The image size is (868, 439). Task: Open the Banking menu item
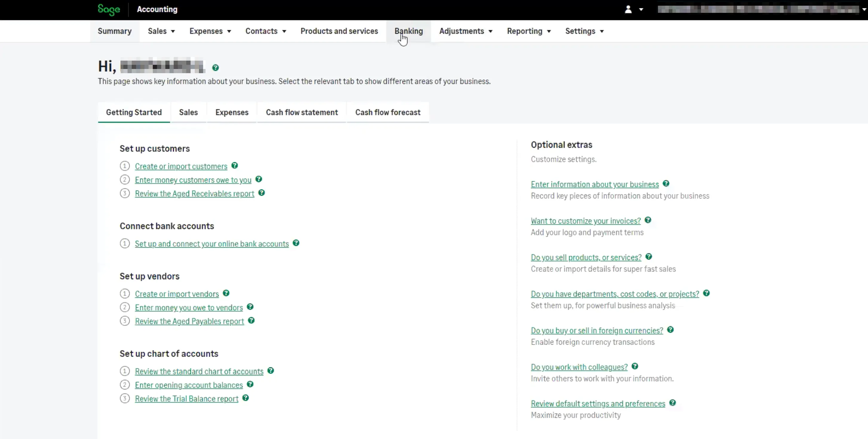(409, 31)
